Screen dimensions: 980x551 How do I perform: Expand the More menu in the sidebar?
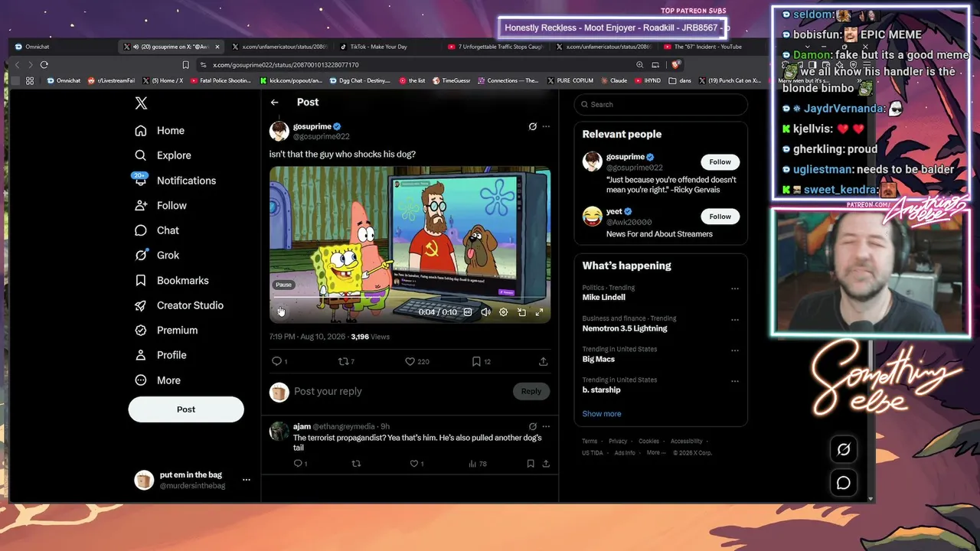click(x=157, y=380)
